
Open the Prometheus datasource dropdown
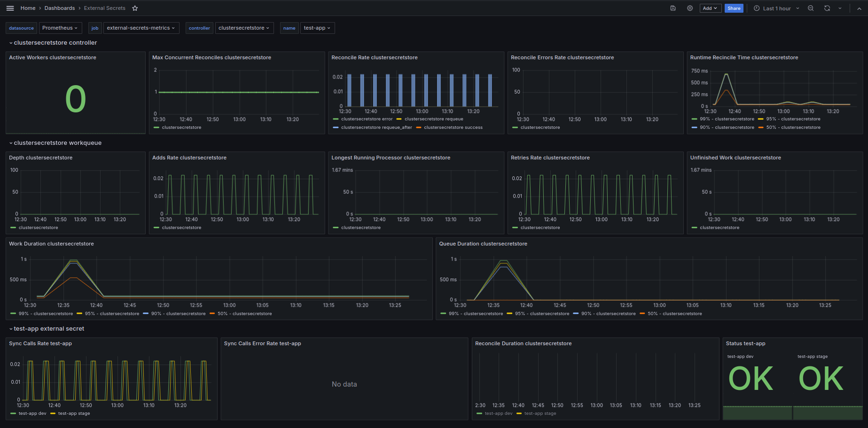pyautogui.click(x=60, y=28)
